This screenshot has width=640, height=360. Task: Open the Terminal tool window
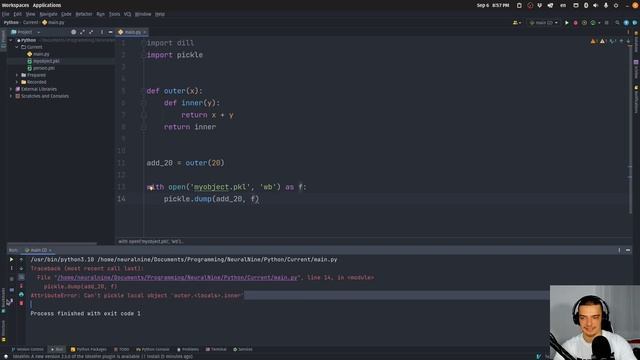click(216, 349)
